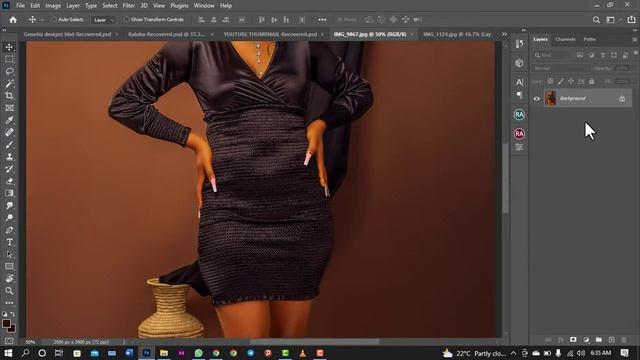The image size is (640, 360).
Task: Switch to the Paths tab
Action: pos(589,39)
